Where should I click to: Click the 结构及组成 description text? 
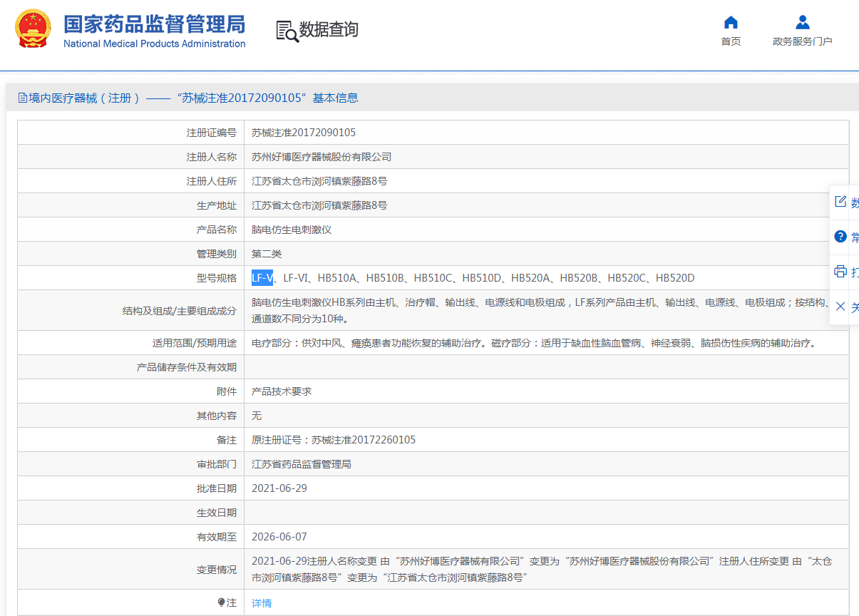542,310
